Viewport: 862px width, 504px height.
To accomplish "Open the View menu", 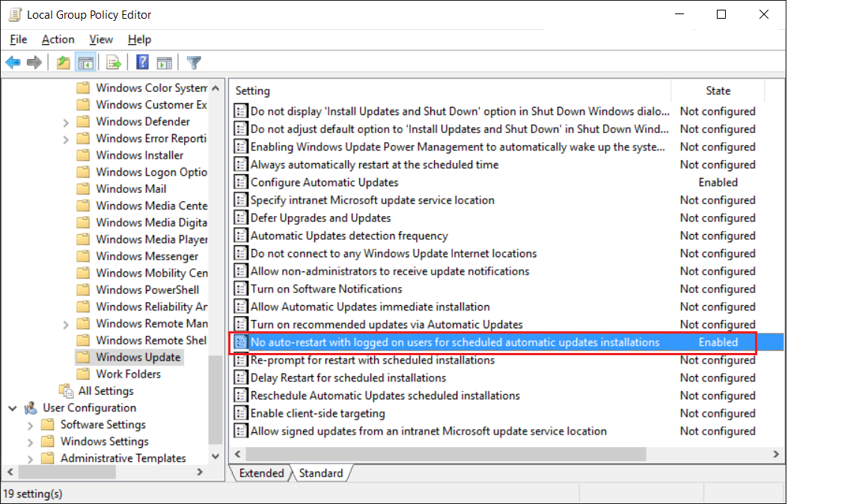I will (101, 40).
